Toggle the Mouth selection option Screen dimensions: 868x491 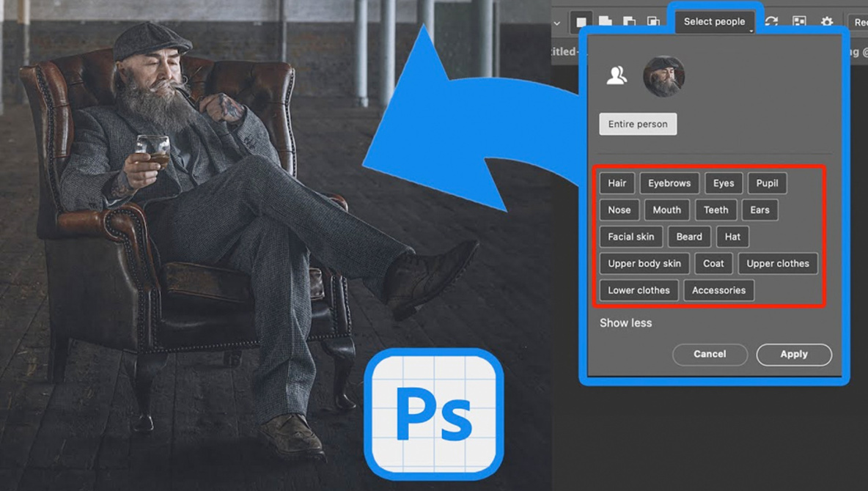point(667,210)
